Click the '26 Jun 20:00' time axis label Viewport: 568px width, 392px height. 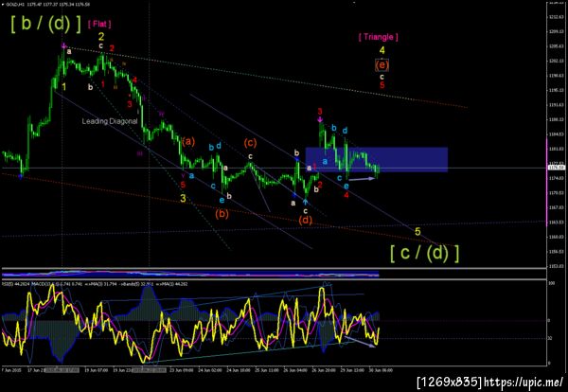tap(323, 370)
